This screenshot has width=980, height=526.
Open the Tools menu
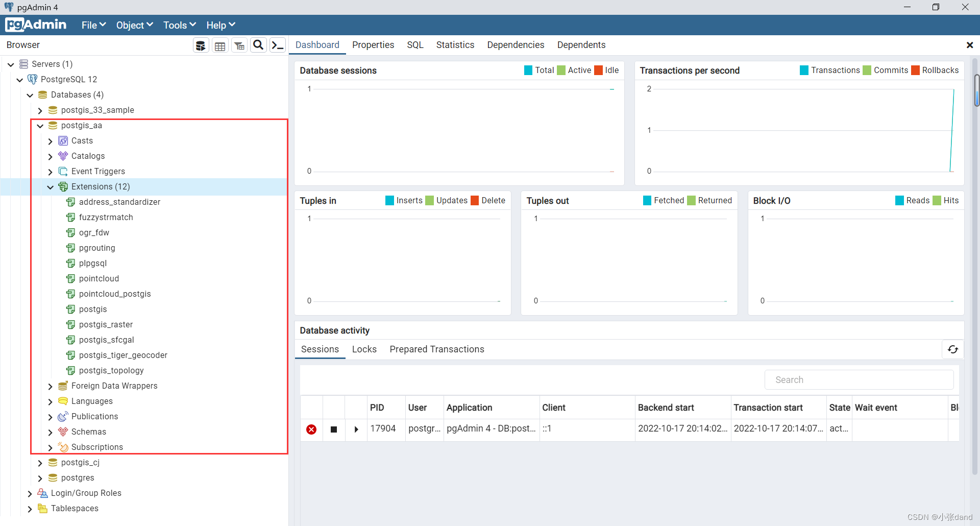click(179, 25)
